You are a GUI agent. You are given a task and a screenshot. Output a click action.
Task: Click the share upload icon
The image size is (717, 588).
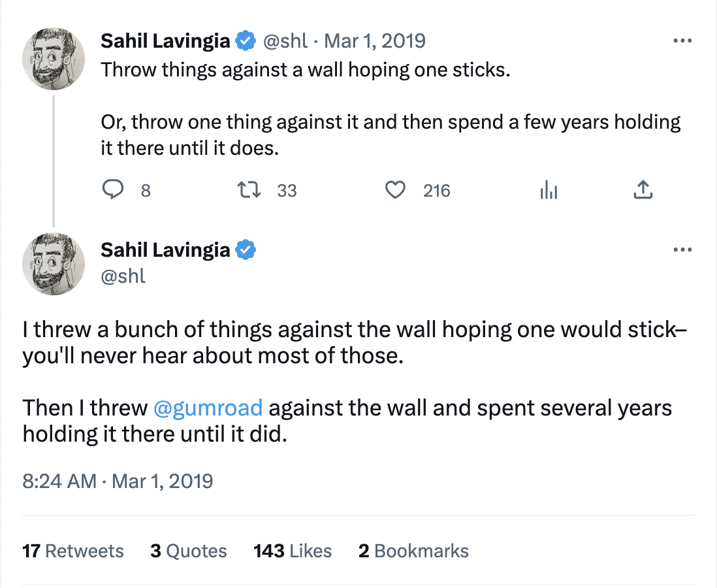click(643, 190)
